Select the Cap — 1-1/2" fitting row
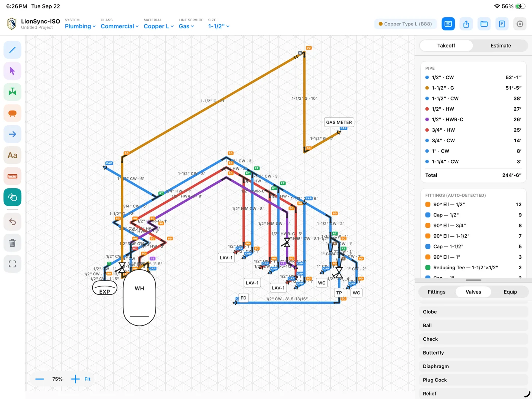The image size is (532, 399). [473, 246]
